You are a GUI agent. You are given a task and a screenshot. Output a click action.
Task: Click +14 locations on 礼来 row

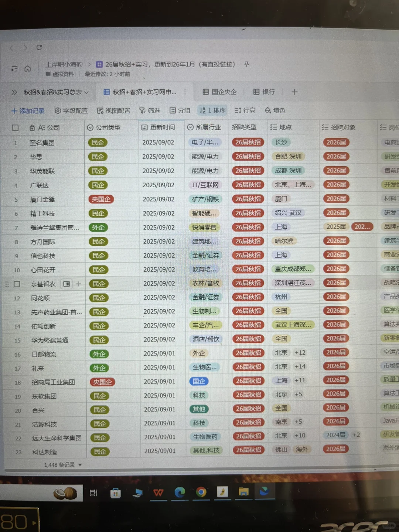point(300,367)
